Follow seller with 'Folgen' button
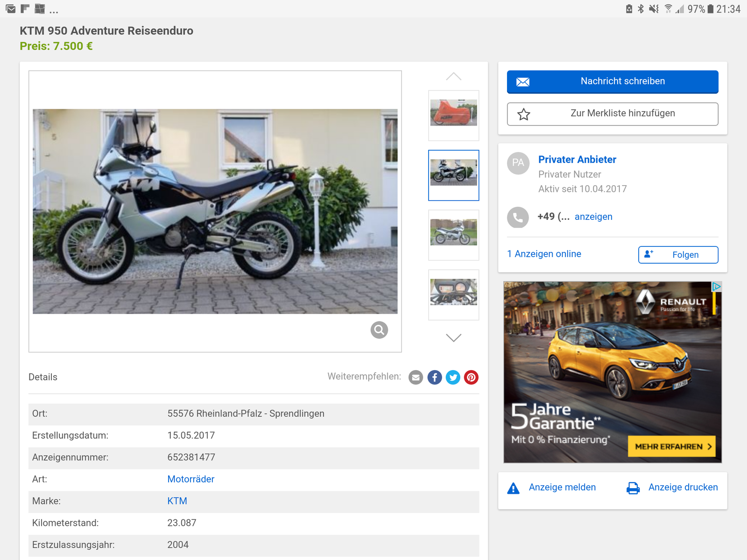This screenshot has height=560, width=747. [677, 255]
